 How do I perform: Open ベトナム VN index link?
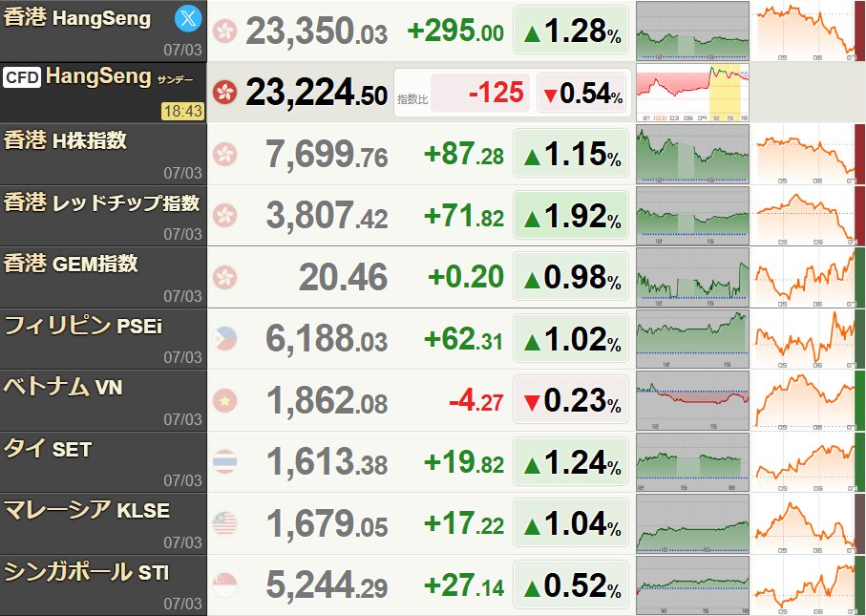63,388
